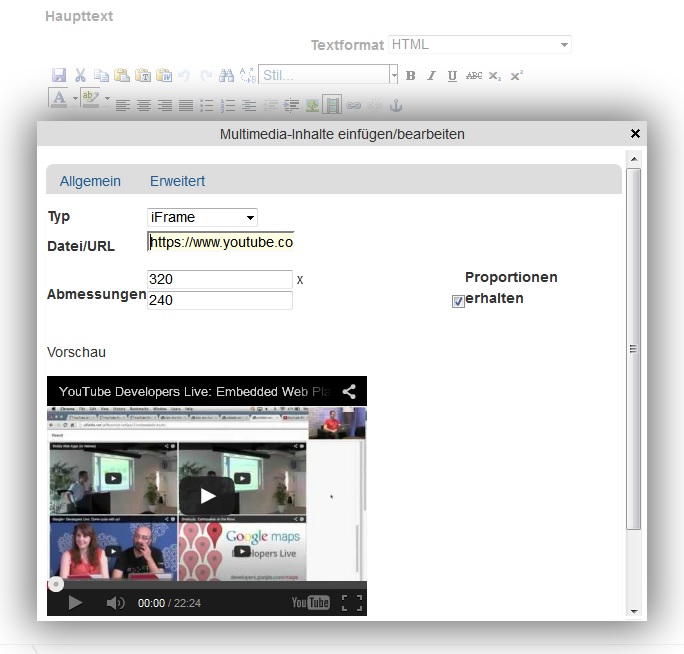Viewport: 684px width, 654px height.
Task: Justify the text fully
Action: [x=186, y=105]
